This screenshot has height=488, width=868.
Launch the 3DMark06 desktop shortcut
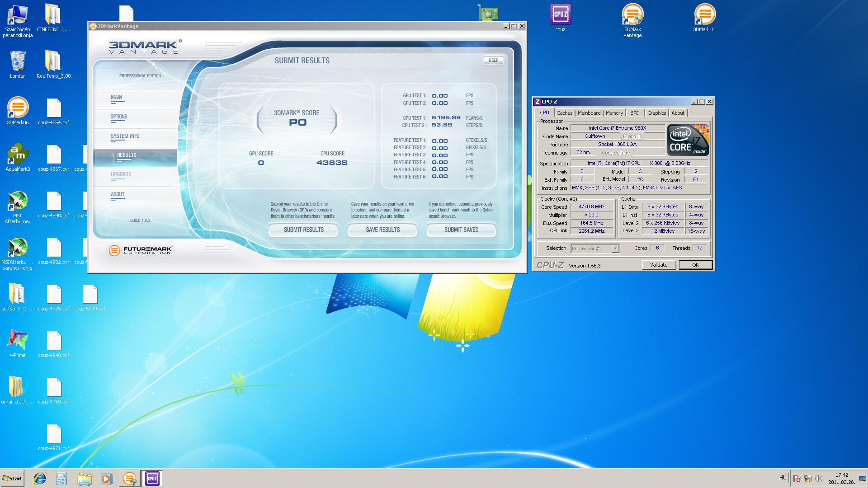pyautogui.click(x=18, y=111)
